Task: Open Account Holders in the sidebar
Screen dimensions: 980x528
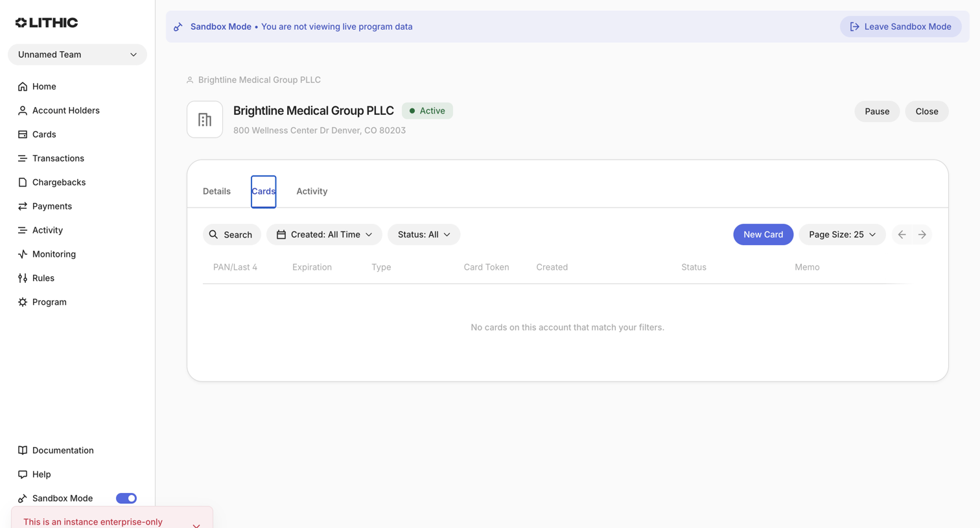Action: pos(66,110)
